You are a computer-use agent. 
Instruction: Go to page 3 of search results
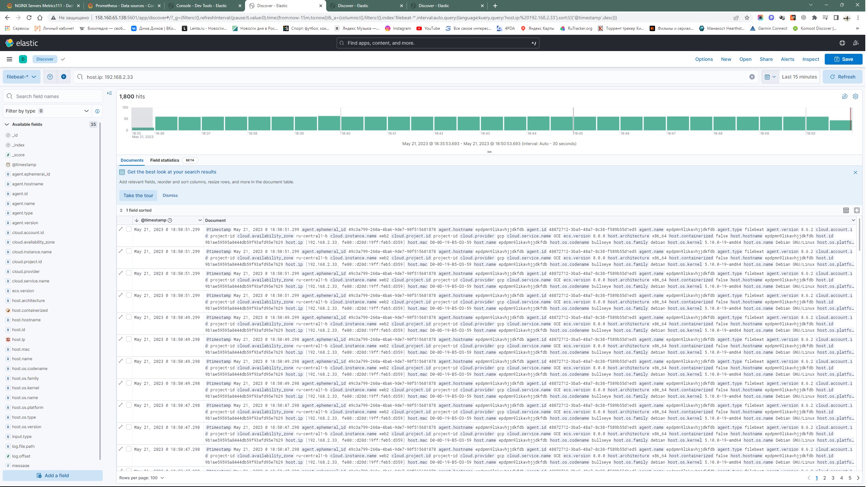(x=833, y=478)
